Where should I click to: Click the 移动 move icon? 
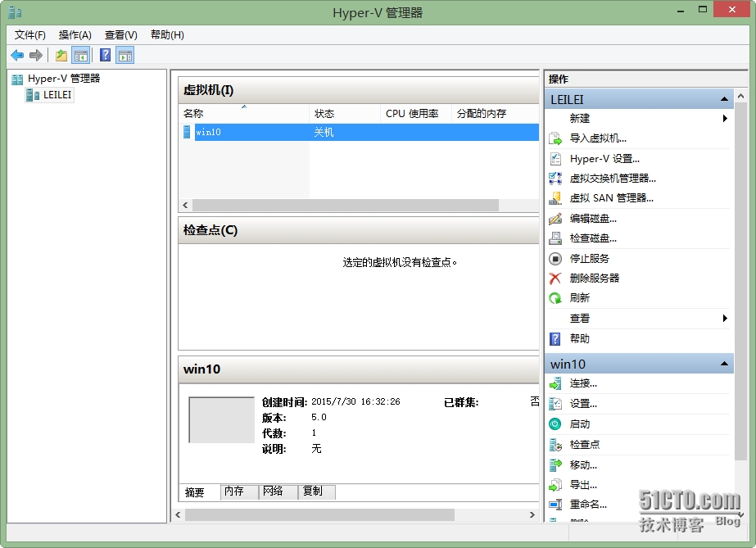click(555, 465)
